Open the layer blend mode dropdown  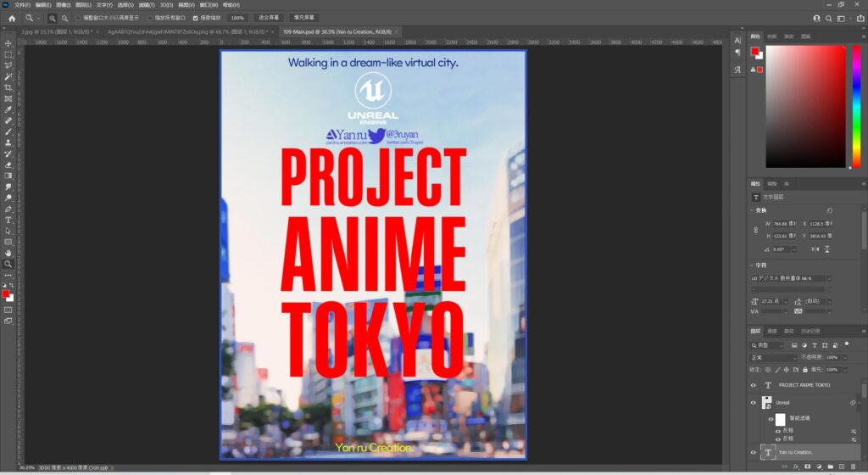pos(773,357)
